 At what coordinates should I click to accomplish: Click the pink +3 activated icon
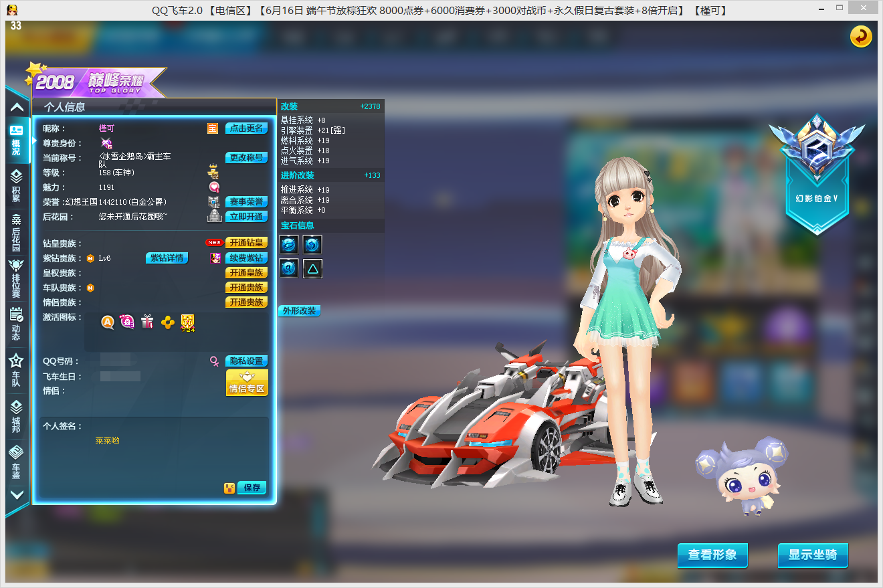coord(127,322)
